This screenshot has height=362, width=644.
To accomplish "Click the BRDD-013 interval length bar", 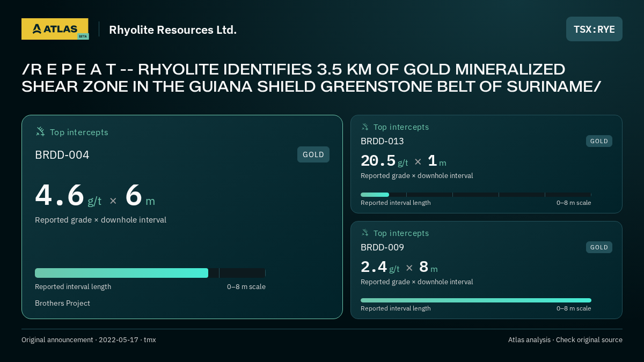I will 476,195.
